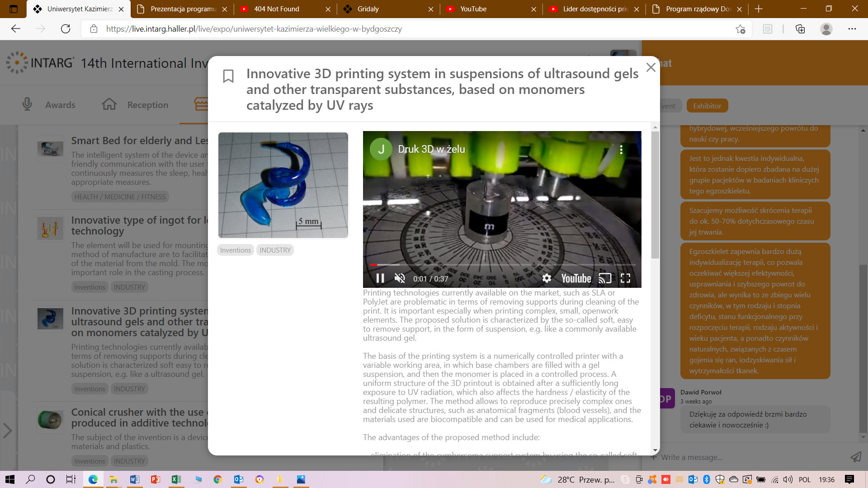Screen dimensions: 868x488
Task: Open Excel from the taskbar
Action: 176,479
